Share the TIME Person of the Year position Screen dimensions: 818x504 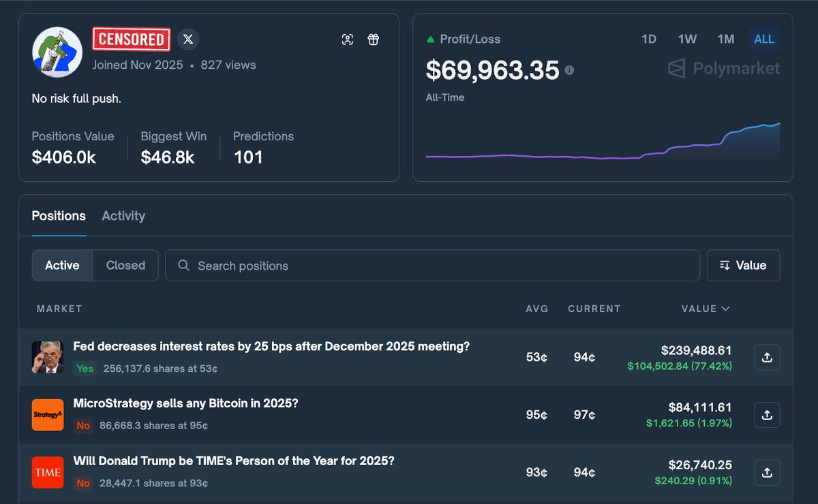coord(767,472)
